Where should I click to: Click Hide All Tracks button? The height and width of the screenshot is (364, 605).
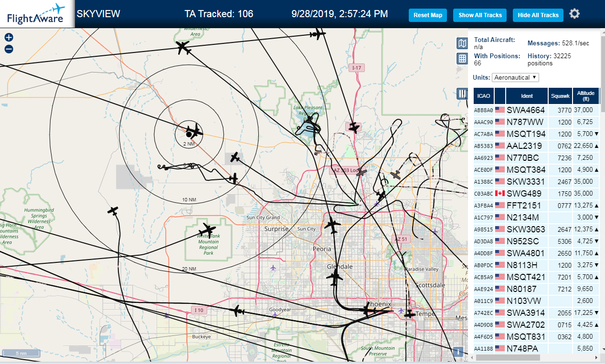(x=538, y=15)
